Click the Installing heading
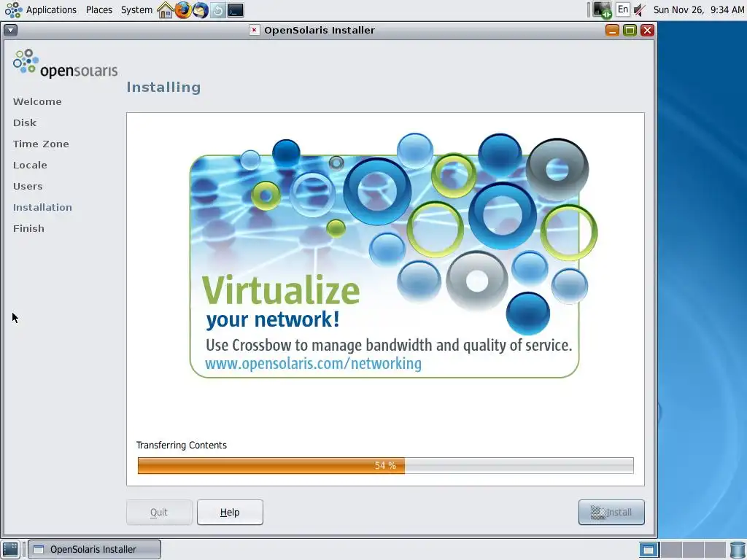 pos(163,87)
